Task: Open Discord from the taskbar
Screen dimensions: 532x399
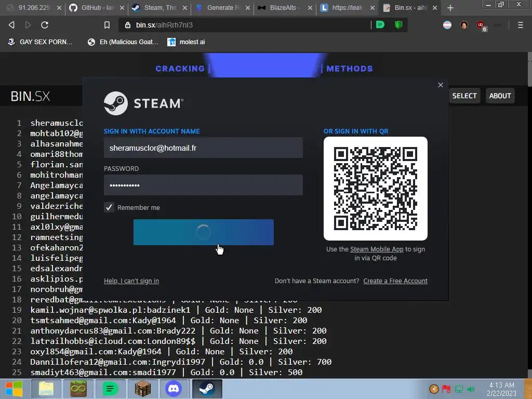Action: [x=174, y=389]
